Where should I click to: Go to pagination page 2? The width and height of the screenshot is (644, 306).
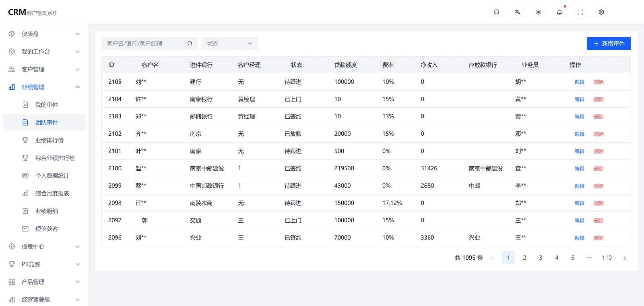[x=524, y=258]
